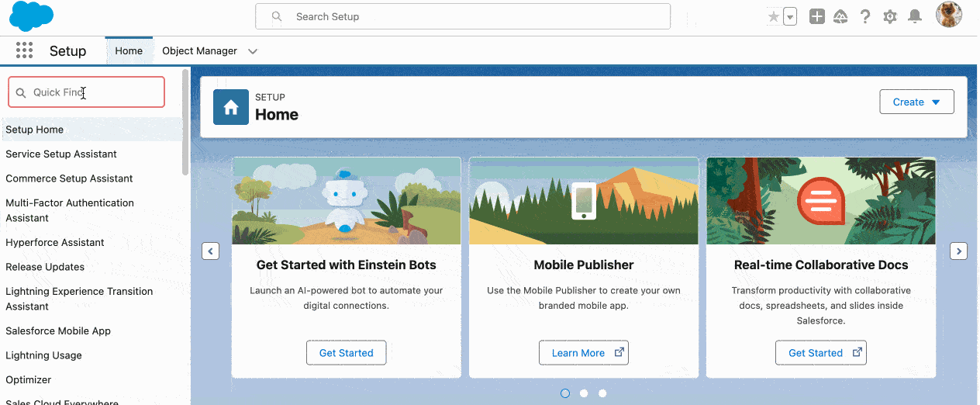The image size is (980, 405).
Task: Click the Real-time Collaborative Docs heading
Action: (821, 265)
